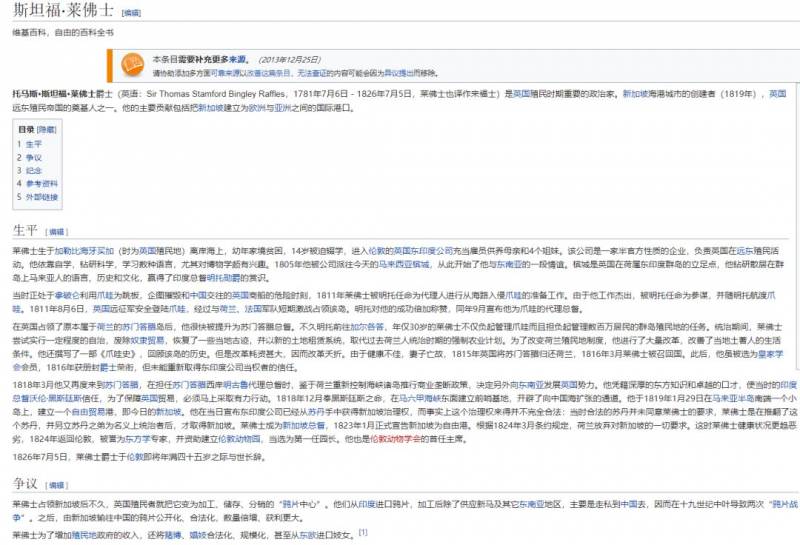Edit the 生平 section heading
Screen dimensions: 800x545
pyautogui.click(x=57, y=232)
